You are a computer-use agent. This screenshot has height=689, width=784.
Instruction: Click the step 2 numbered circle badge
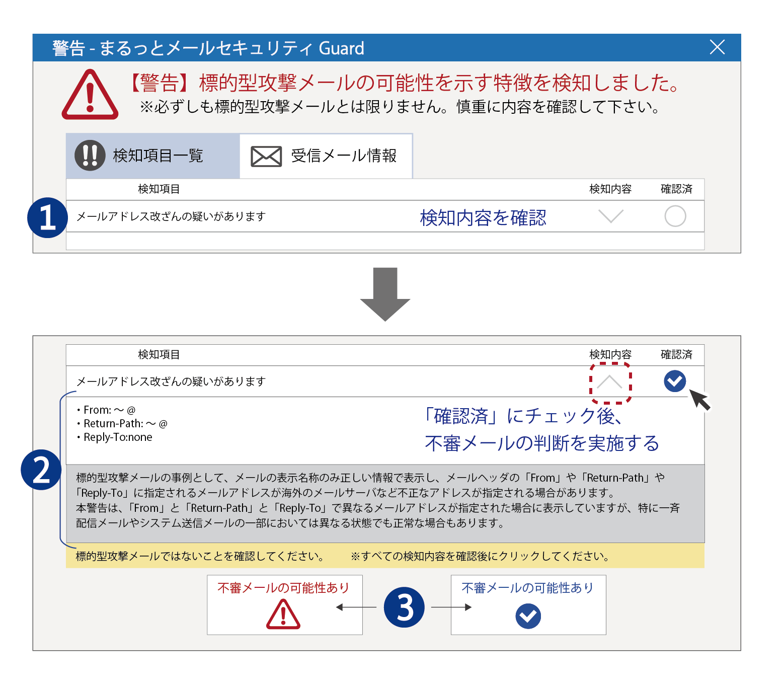coord(41,470)
